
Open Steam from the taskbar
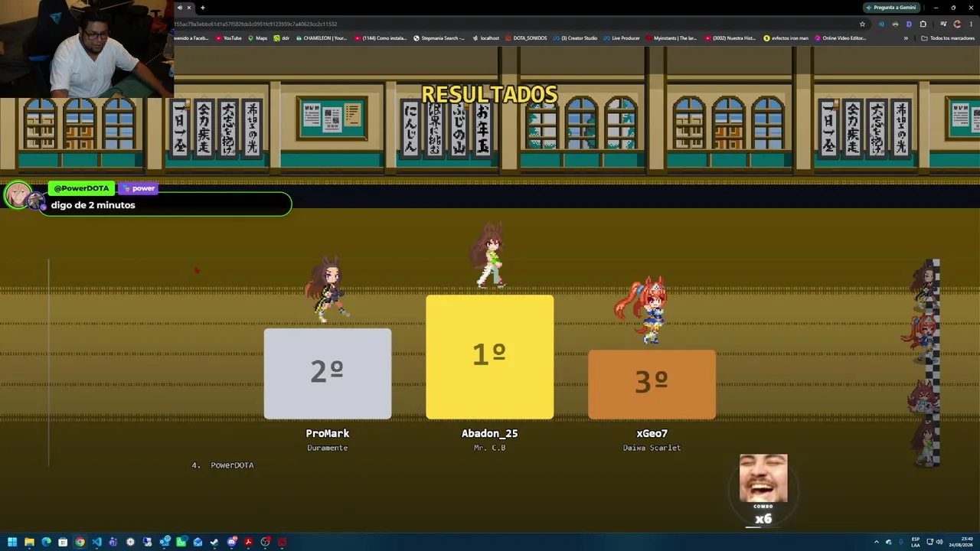[x=214, y=543]
